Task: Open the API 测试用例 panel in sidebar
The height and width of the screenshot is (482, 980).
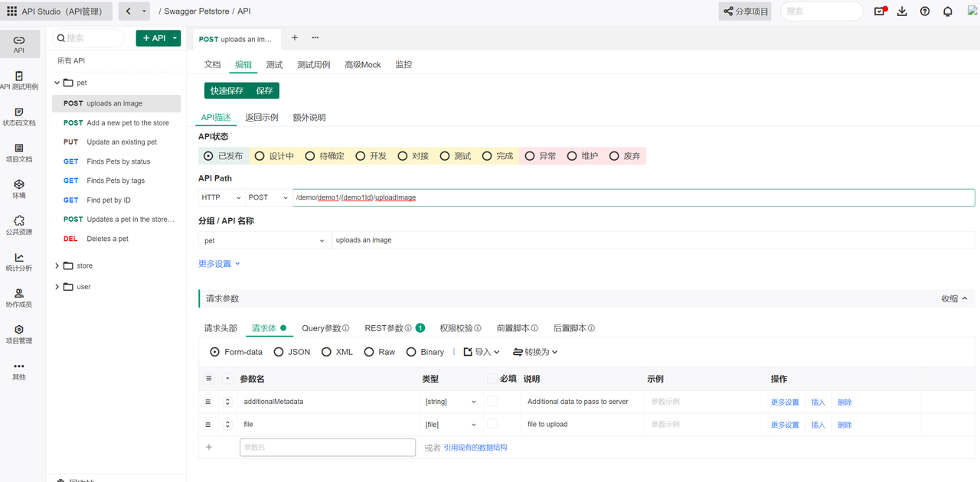Action: pyautogui.click(x=19, y=80)
